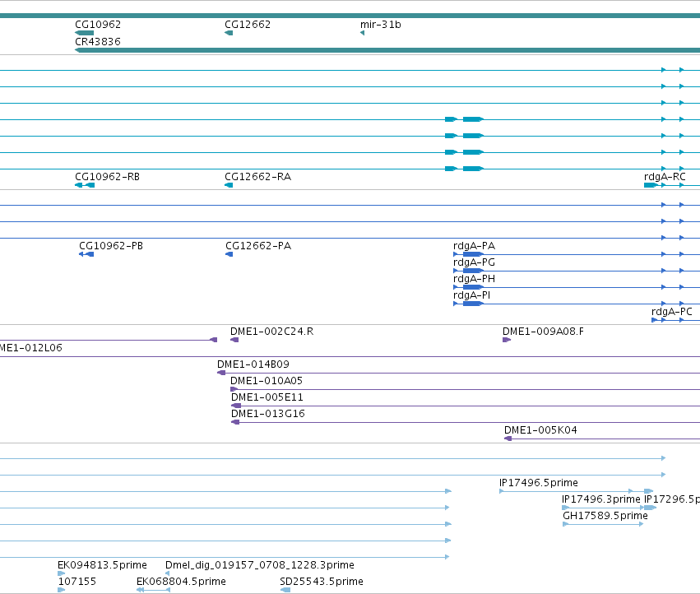Select the IP17496.5prime EST label
The width and height of the screenshot is (700, 594).
pyautogui.click(x=539, y=483)
